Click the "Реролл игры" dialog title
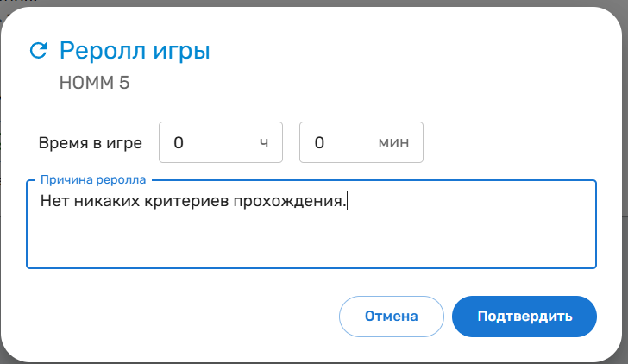Screen dimensions: 628x364 click(135, 51)
